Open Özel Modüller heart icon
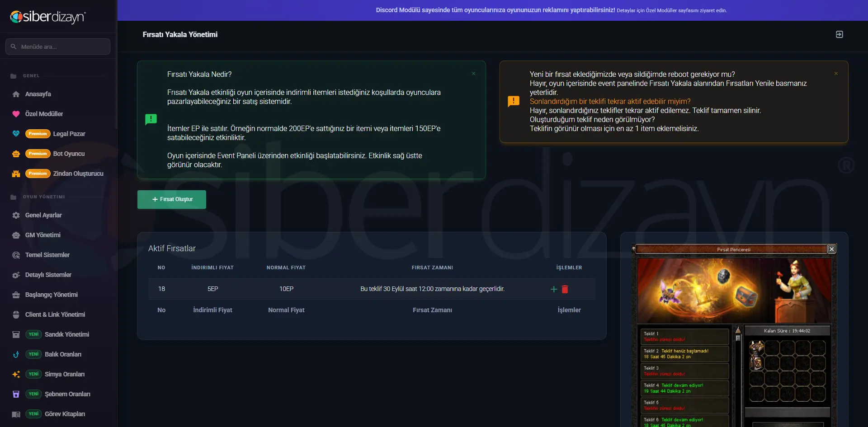Viewport: 868px width, 427px height. point(16,114)
